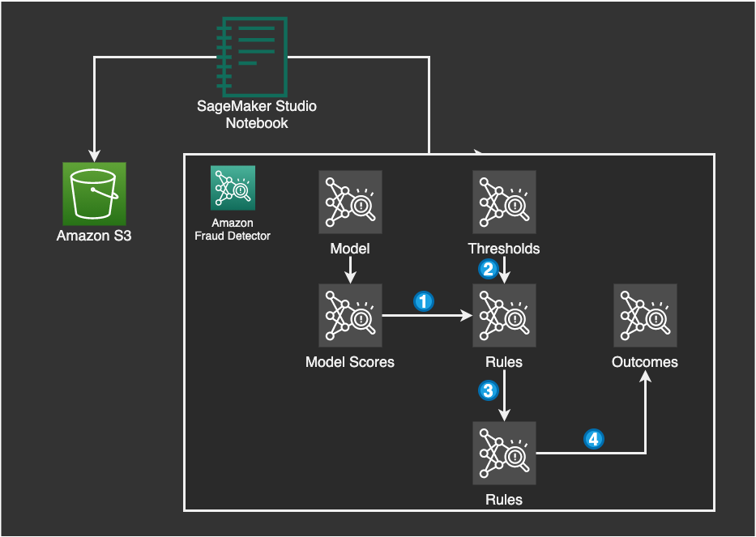The width and height of the screenshot is (756, 537).
Task: Click the bottom Rules icon near step 4
Action: (x=504, y=453)
